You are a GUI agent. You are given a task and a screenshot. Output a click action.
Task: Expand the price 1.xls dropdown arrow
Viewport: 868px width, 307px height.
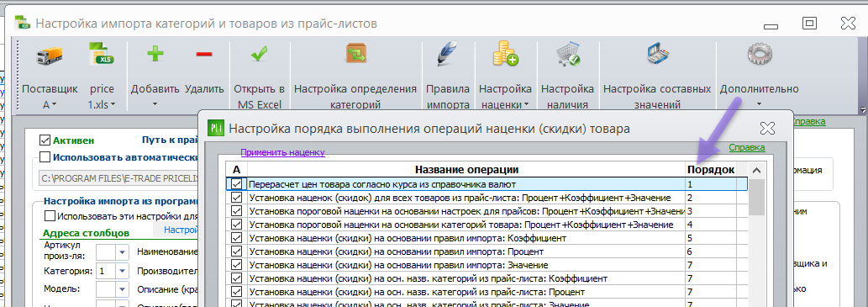113,105
